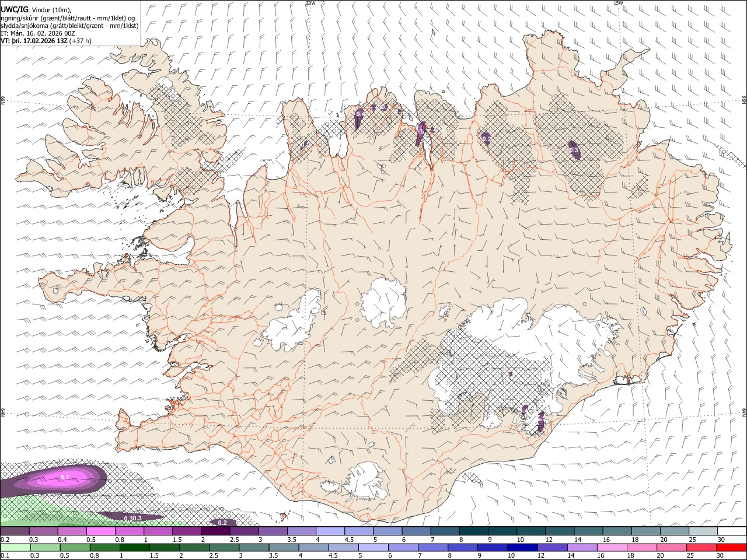Image resolution: width=747 pixels, height=560 pixels.
Task: Click the palest green 0.1 swatch in lower legend row
Action: point(15,547)
